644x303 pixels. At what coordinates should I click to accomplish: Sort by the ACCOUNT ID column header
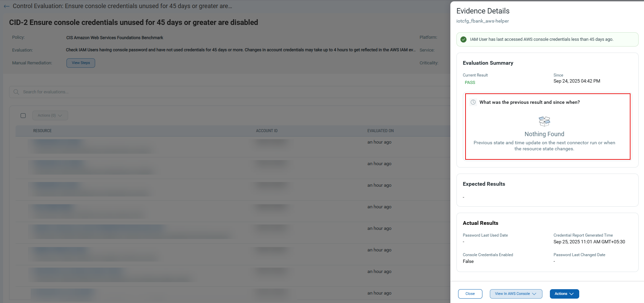tap(267, 131)
